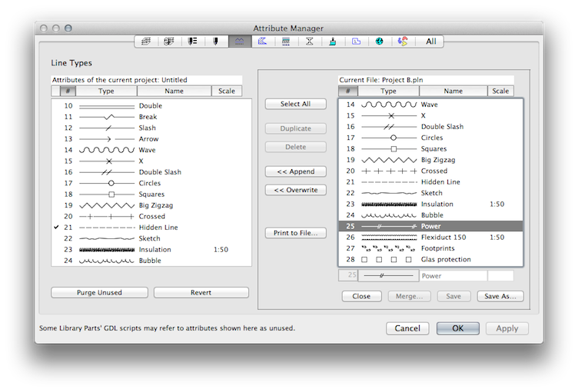The width and height of the screenshot is (578, 392).
Task: Click the Duplicate button
Action: pos(296,128)
